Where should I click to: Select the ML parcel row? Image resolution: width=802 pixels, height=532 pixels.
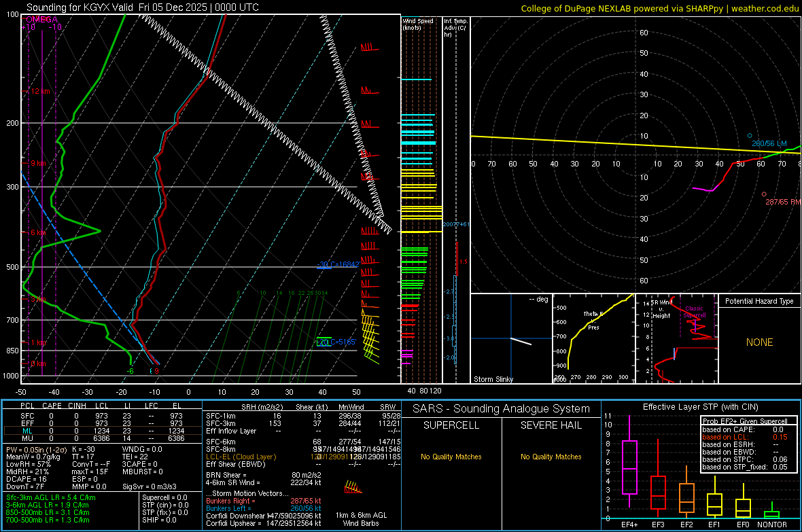coord(102,431)
